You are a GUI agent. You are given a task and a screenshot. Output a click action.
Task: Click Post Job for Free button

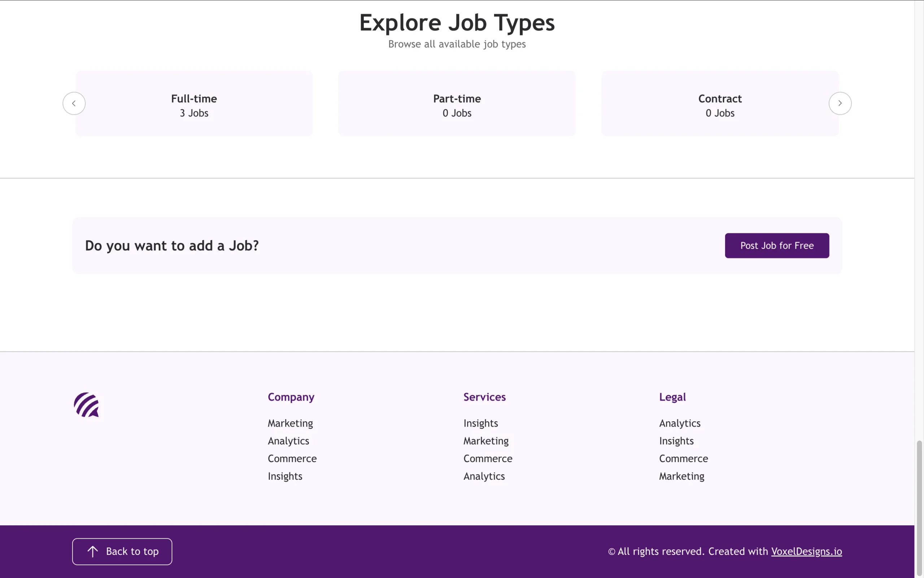pos(777,245)
